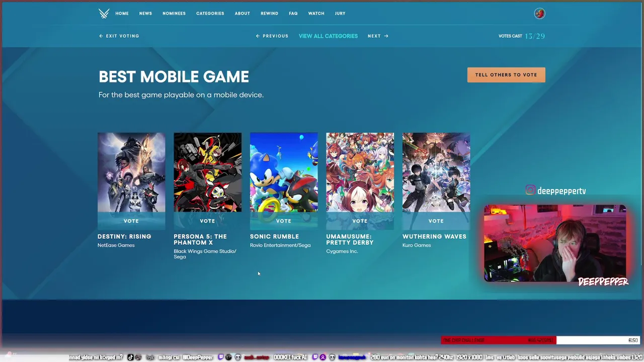Vote for Destiny: Rising

click(131, 221)
